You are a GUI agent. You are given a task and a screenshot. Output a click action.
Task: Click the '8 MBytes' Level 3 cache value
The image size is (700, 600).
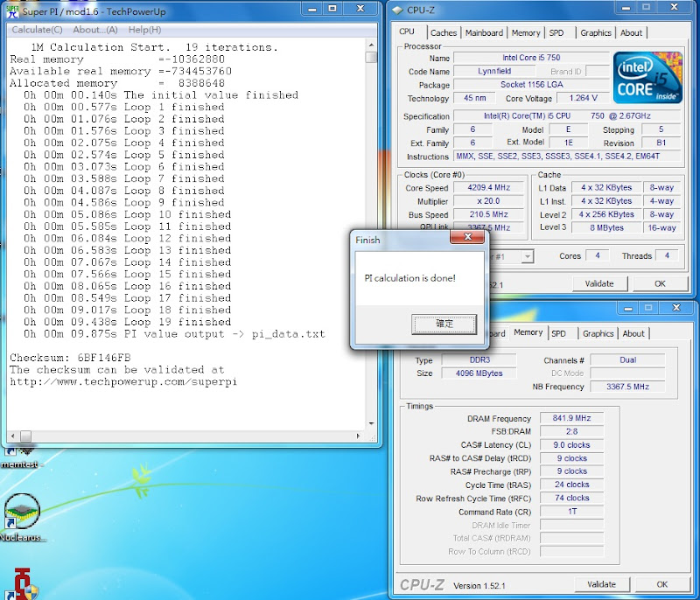pyautogui.click(x=606, y=227)
